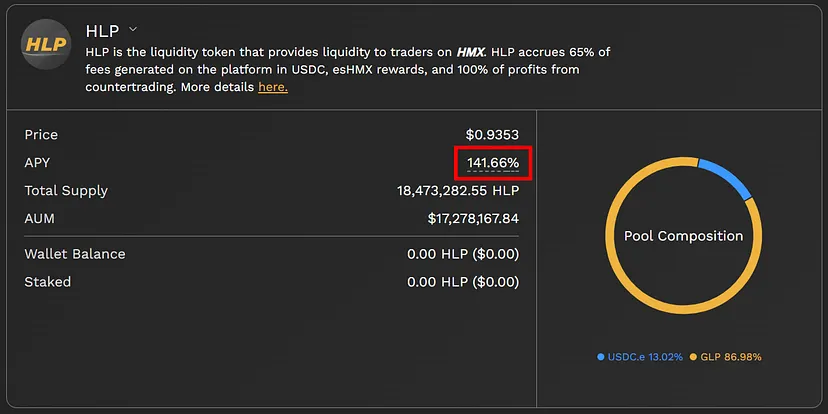Click the Price value $0.9353
The height and width of the screenshot is (414, 828).
(492, 135)
